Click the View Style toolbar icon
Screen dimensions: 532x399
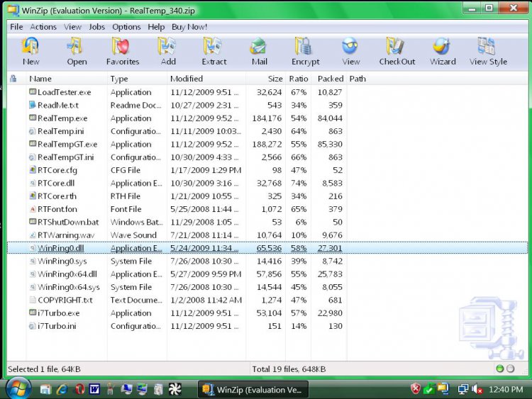pyautogui.click(x=487, y=46)
